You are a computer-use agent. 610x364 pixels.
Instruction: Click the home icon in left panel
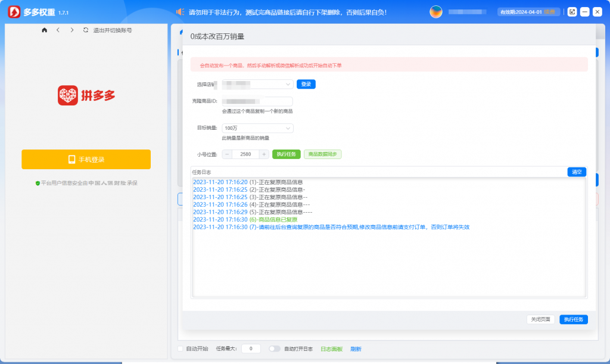tap(44, 30)
